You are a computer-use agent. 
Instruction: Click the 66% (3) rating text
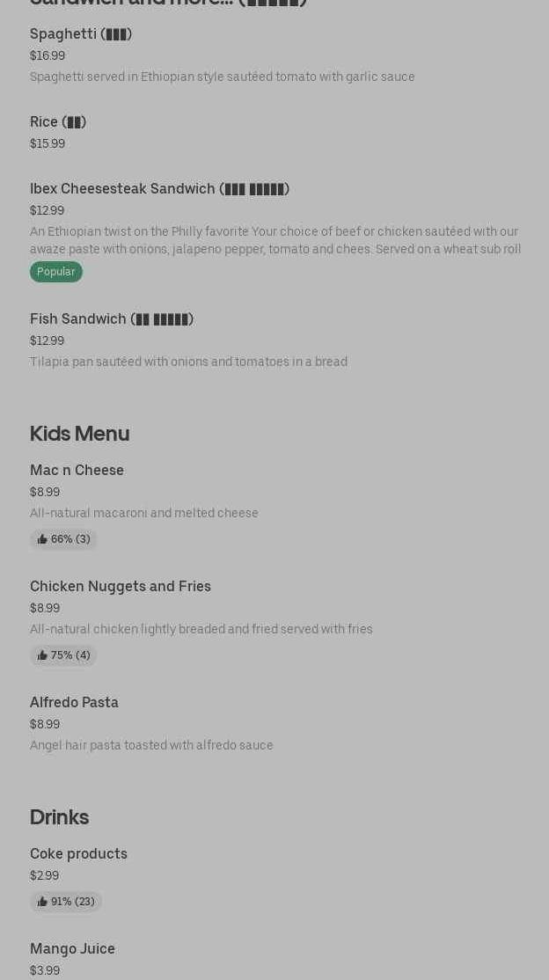(70, 539)
